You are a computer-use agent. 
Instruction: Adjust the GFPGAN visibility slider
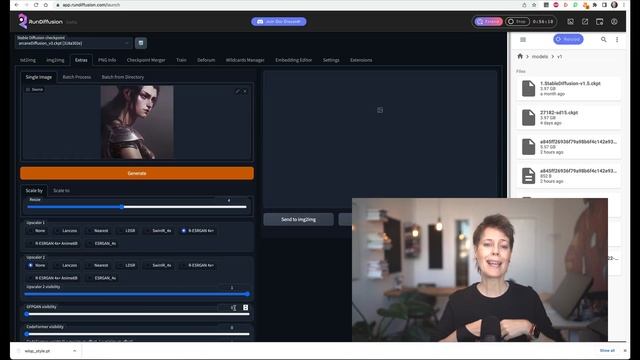click(137, 314)
